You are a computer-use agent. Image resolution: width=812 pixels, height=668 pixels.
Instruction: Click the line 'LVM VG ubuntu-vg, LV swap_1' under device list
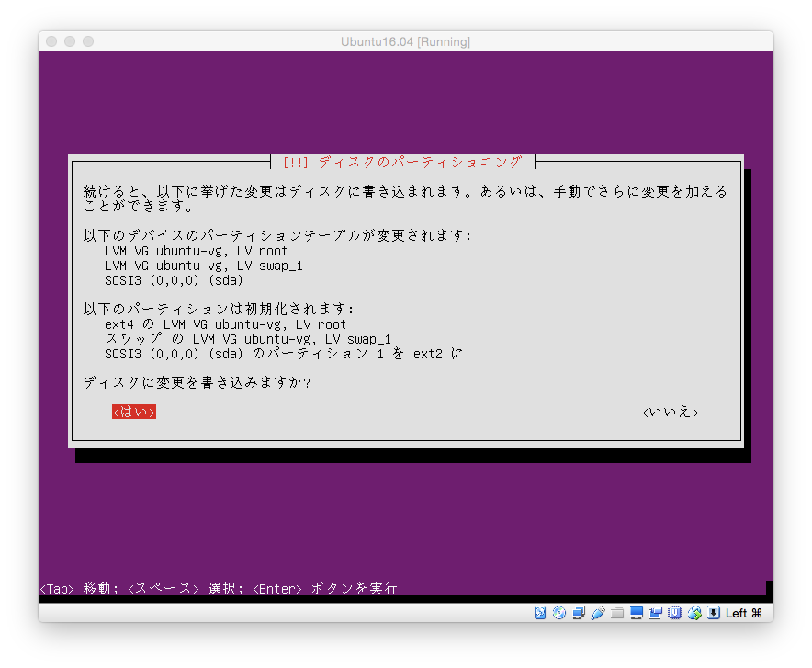204,266
